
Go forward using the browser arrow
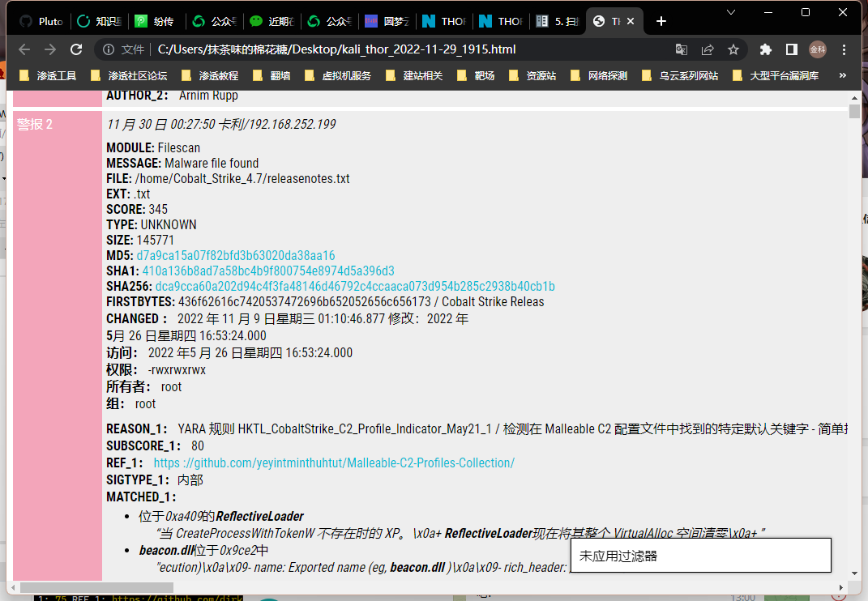coord(50,49)
